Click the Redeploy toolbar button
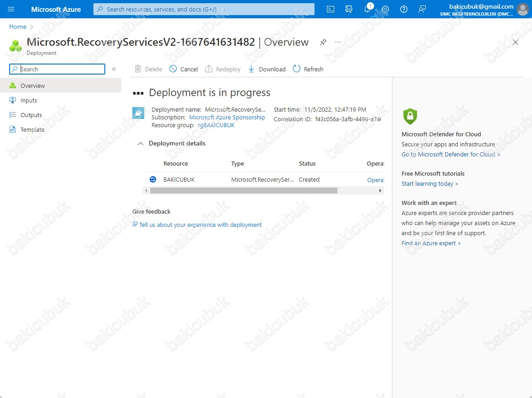532x398 pixels. coord(223,69)
